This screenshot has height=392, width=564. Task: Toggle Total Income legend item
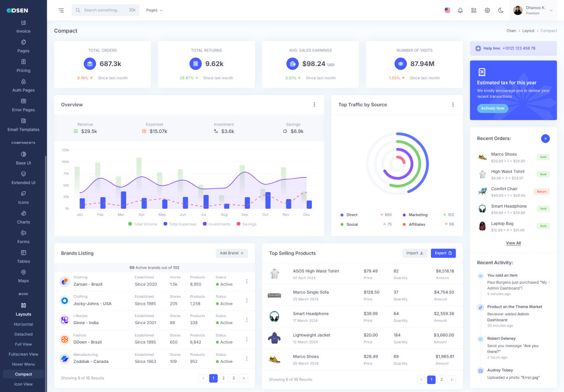pyautogui.click(x=142, y=224)
